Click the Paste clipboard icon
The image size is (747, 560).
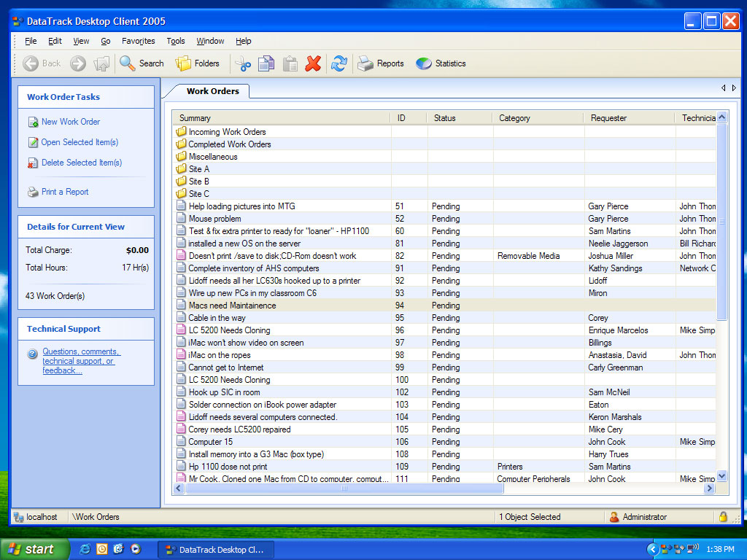pos(290,64)
